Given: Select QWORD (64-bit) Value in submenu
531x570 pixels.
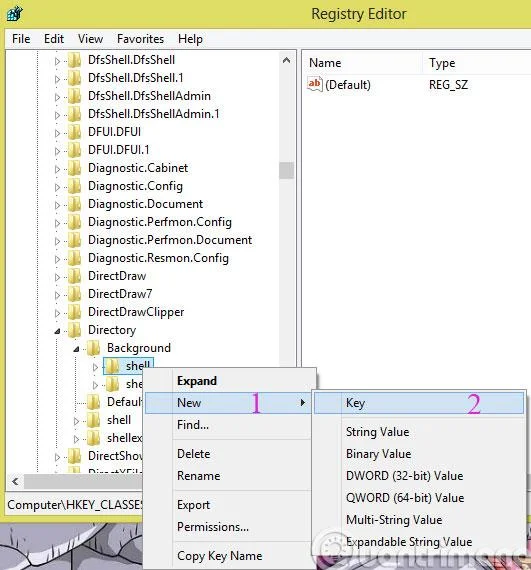Looking at the screenshot, I should [419, 498].
